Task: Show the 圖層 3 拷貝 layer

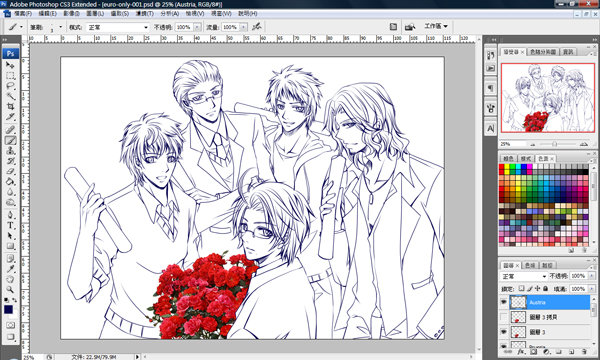Action: pyautogui.click(x=504, y=317)
